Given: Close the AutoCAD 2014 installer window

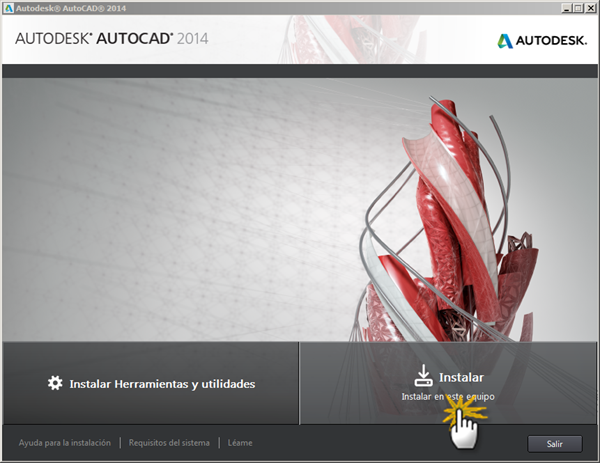Looking at the screenshot, I should point(590,8).
